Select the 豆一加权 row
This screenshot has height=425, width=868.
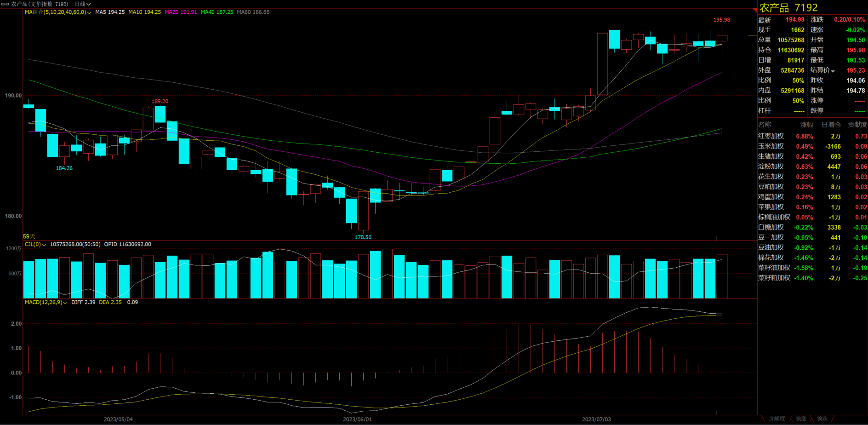[812, 238]
